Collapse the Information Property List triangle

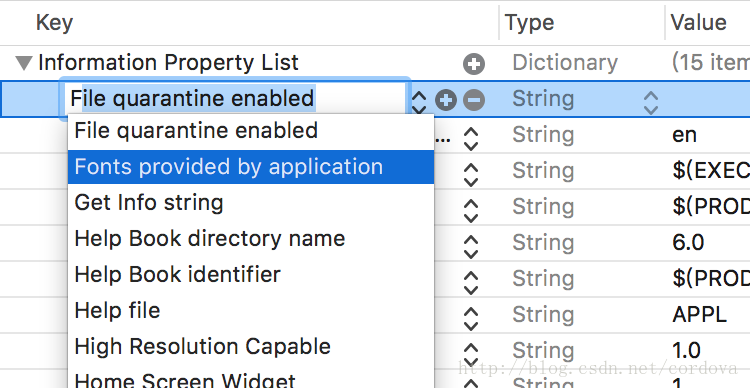24,63
